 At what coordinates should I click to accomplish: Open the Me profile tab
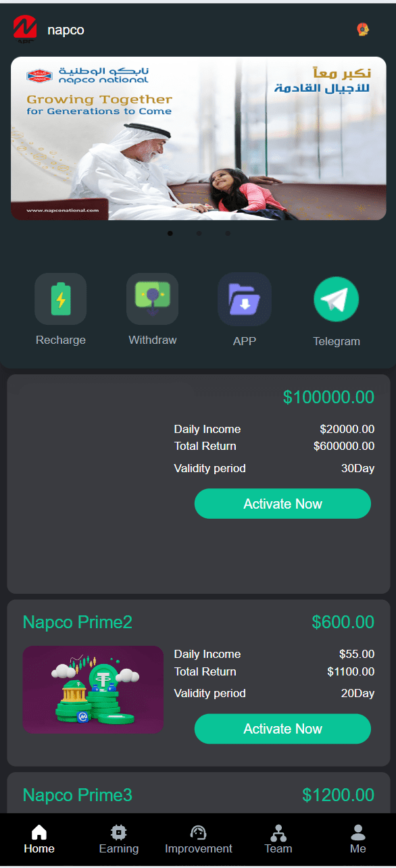click(358, 840)
